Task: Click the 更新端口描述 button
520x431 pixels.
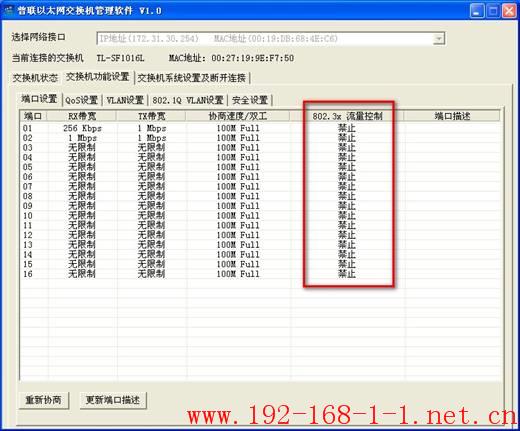Action: click(x=113, y=400)
